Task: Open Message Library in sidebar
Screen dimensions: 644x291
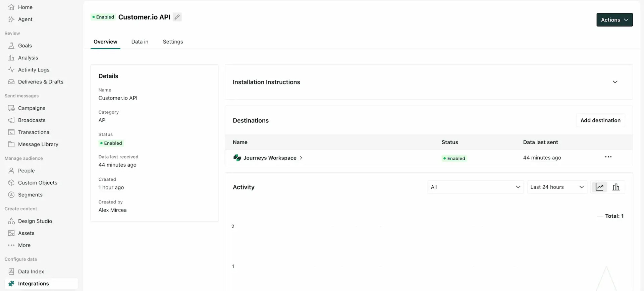Action: point(38,144)
